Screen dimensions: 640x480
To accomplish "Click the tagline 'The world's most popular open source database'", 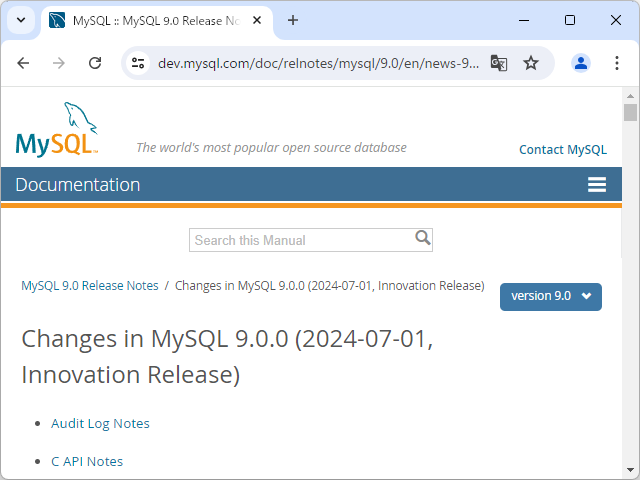I will pyautogui.click(x=271, y=147).
